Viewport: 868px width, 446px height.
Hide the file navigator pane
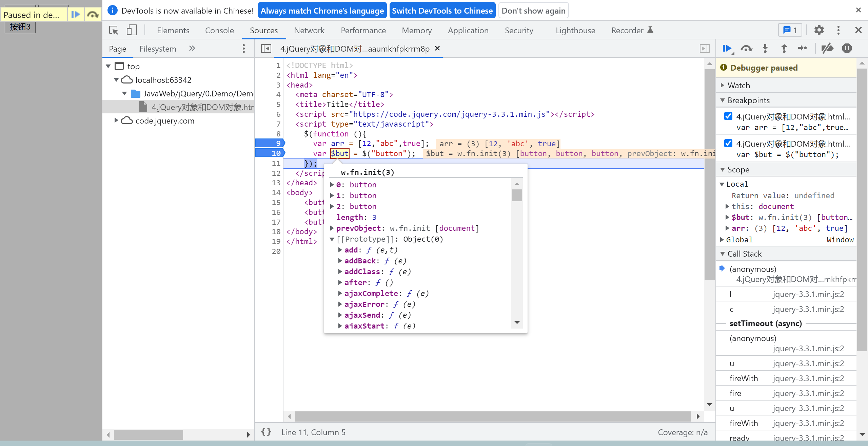point(266,49)
